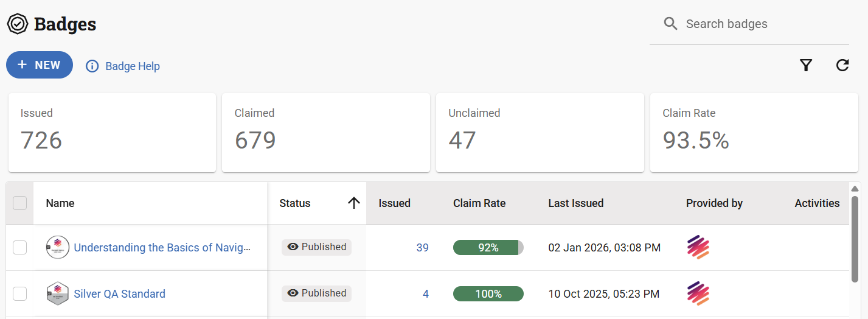The width and height of the screenshot is (868, 319).
Task: Click the Name column header
Action: 60,203
